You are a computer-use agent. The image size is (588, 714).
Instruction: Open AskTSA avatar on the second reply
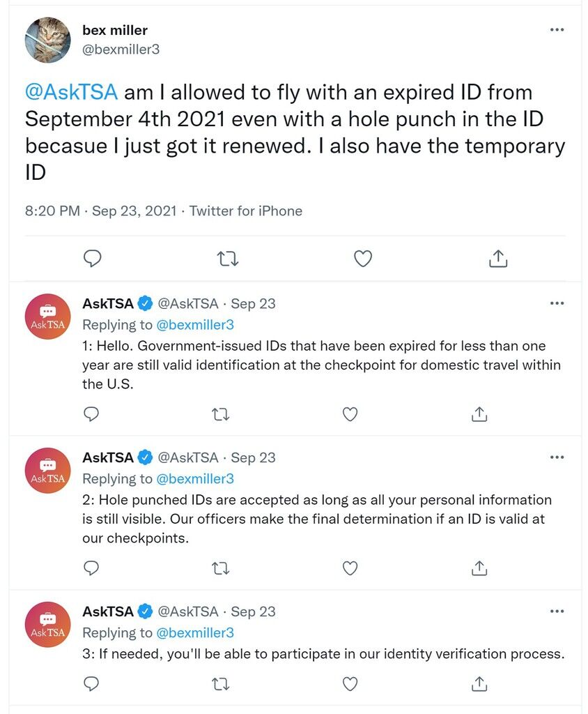coord(48,471)
